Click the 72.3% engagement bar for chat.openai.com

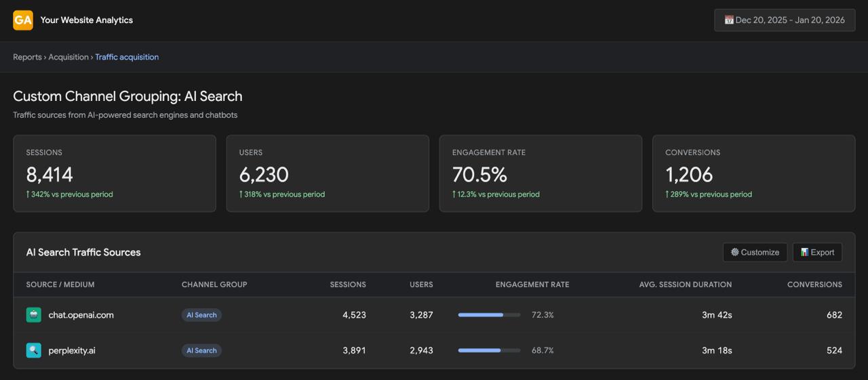490,315
